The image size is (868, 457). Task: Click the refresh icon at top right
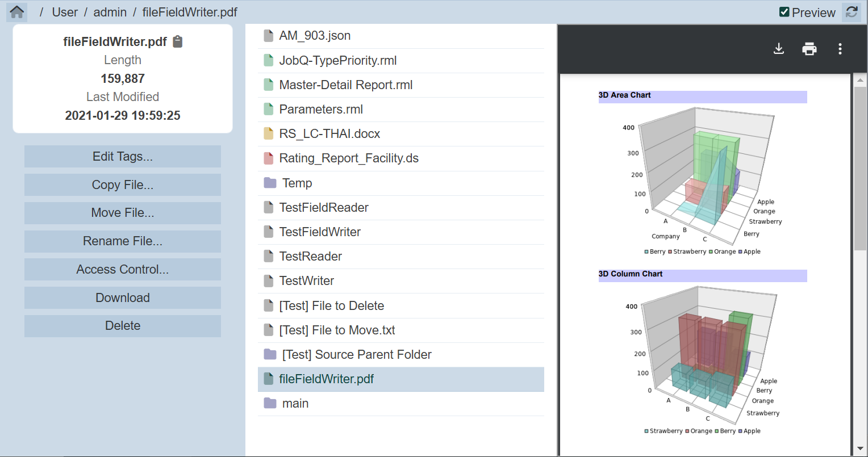[851, 12]
